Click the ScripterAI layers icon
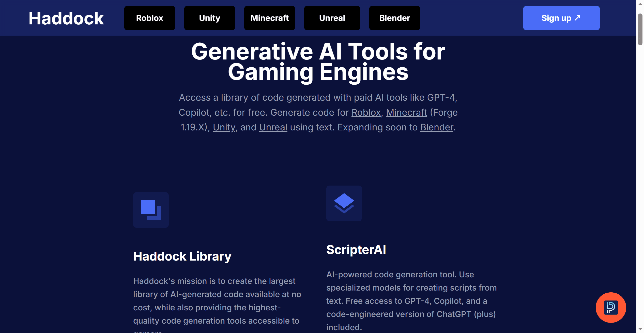The height and width of the screenshot is (333, 644). [344, 203]
